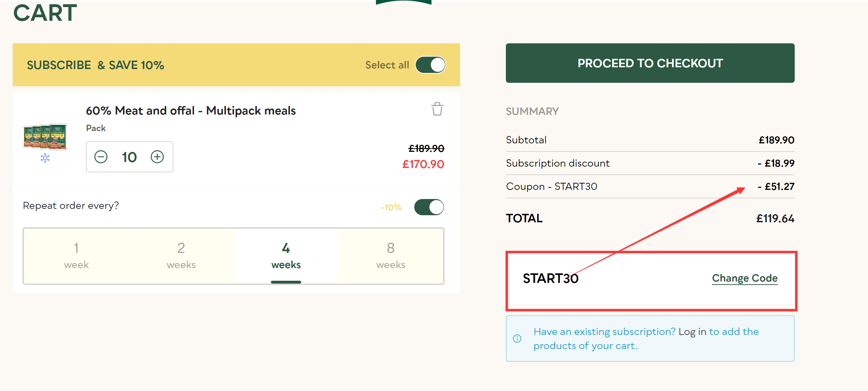Click the currently active 4 weeks option
Viewport: 868px width, 391px height.
click(286, 255)
